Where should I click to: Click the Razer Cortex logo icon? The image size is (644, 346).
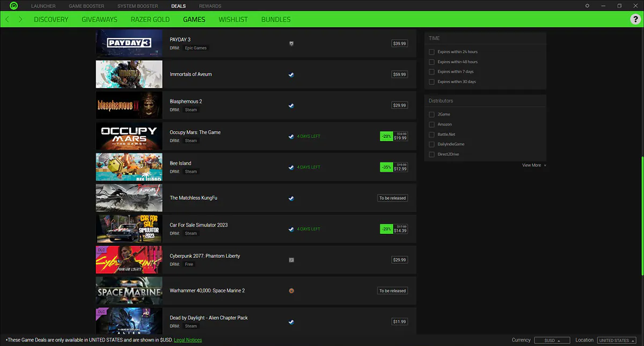point(13,6)
